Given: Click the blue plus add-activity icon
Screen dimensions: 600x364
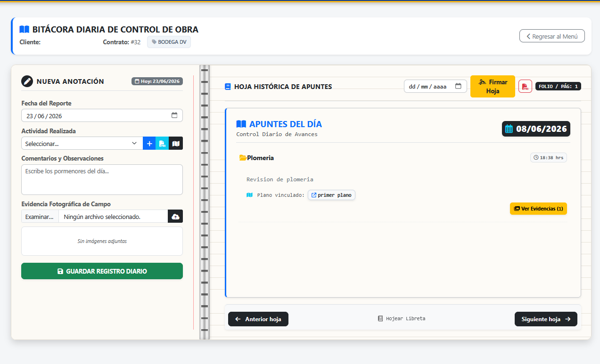Looking at the screenshot, I should click(x=149, y=144).
